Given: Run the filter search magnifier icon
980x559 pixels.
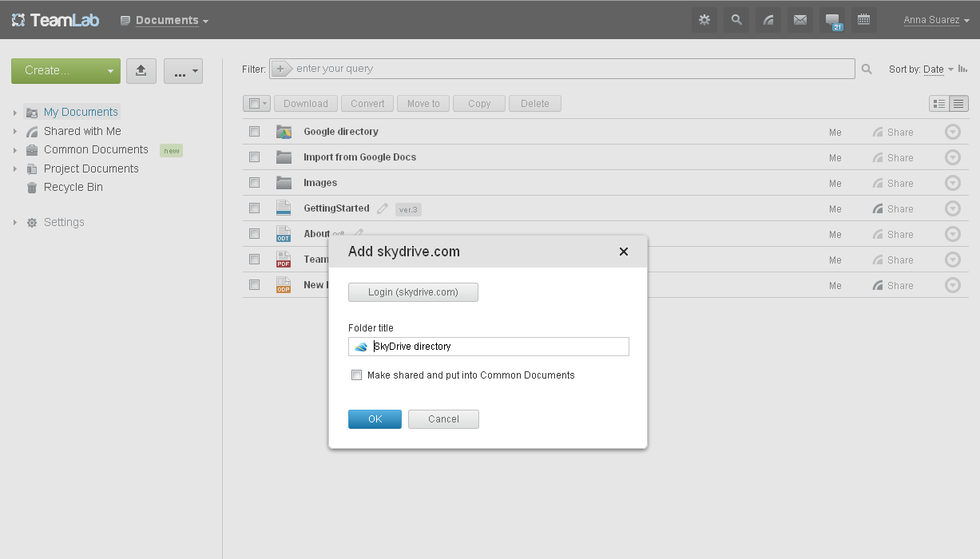Looking at the screenshot, I should [867, 69].
